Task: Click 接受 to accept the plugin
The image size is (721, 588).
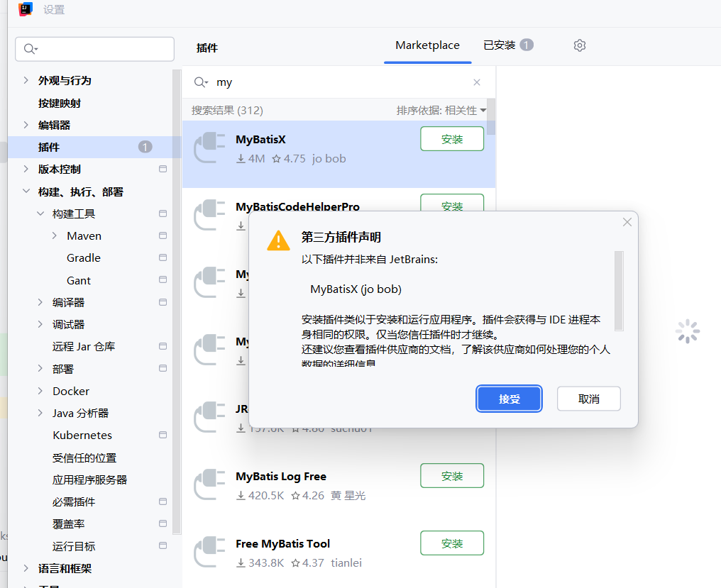Action: 509,399
